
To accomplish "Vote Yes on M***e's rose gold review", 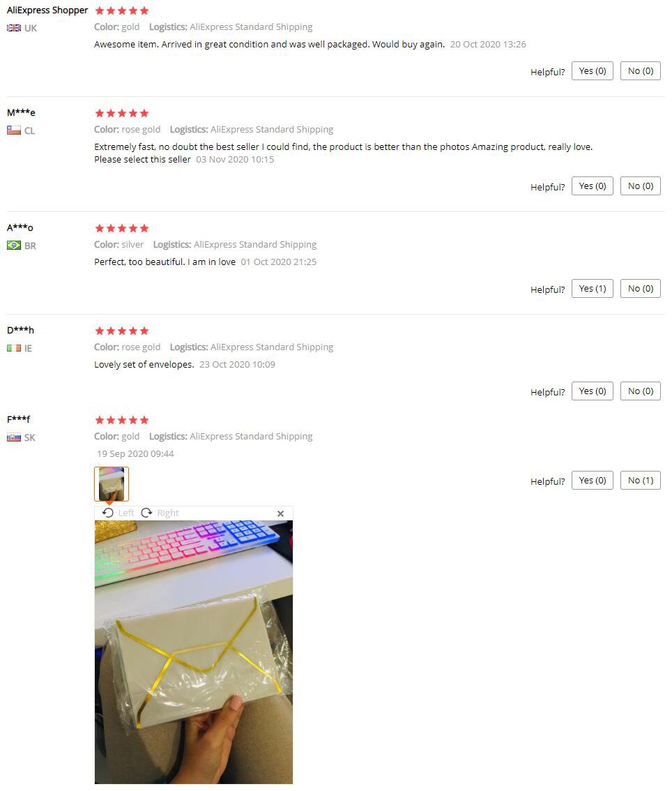I will coord(593,186).
